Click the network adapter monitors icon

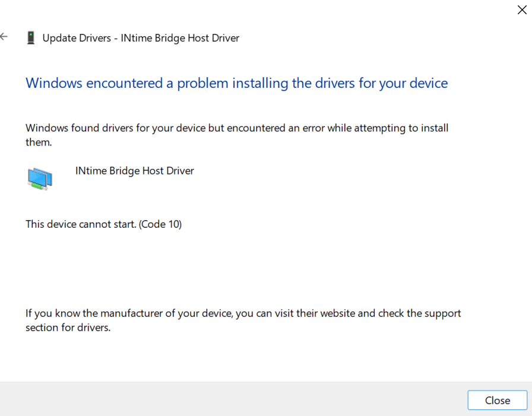pyautogui.click(x=40, y=179)
